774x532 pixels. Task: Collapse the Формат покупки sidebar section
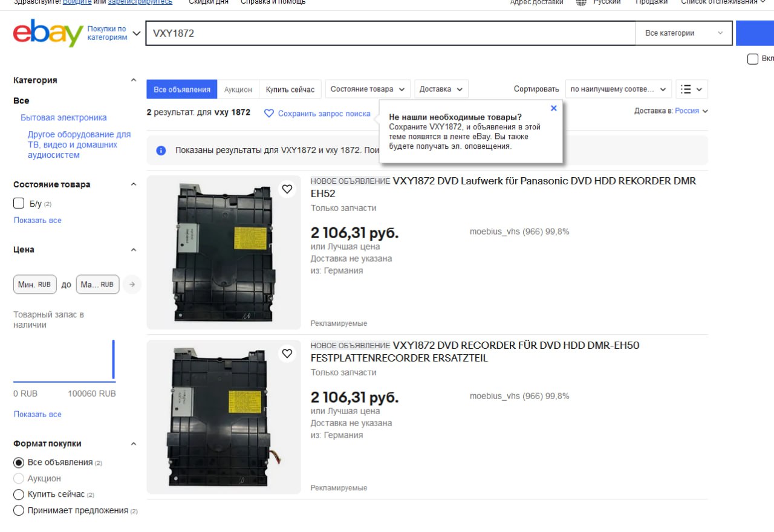[134, 444]
